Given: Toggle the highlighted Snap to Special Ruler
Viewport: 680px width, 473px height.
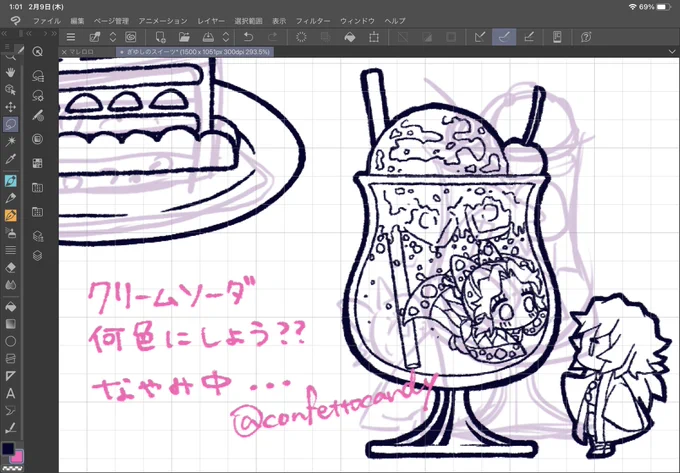Looking at the screenshot, I should pyautogui.click(x=504, y=37).
